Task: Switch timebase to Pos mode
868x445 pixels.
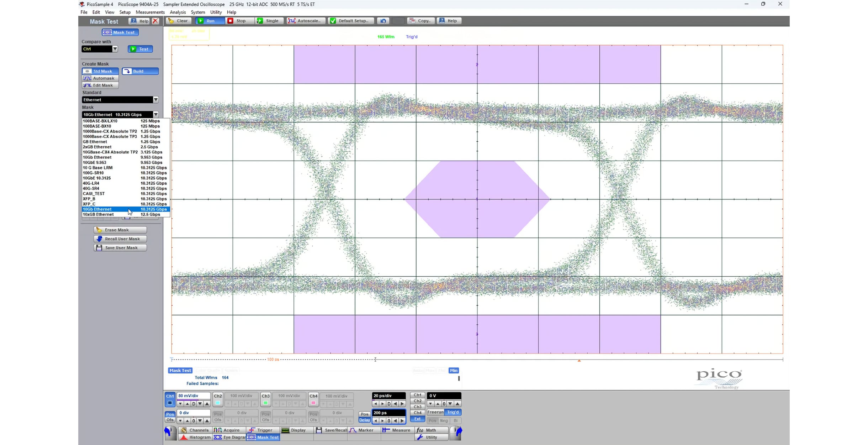Action: (x=364, y=414)
